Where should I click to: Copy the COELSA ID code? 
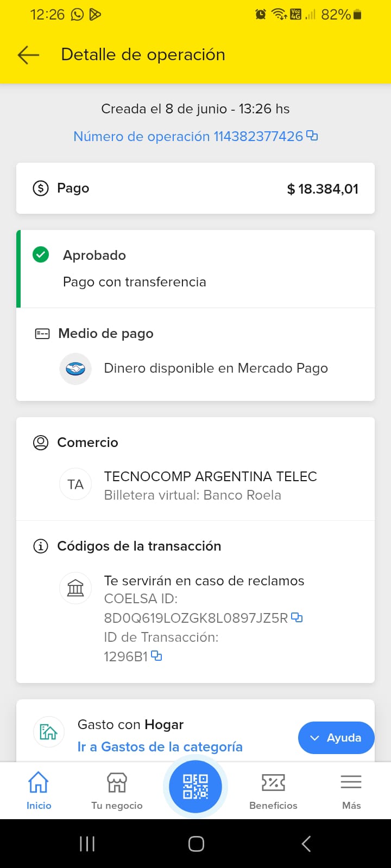click(297, 617)
